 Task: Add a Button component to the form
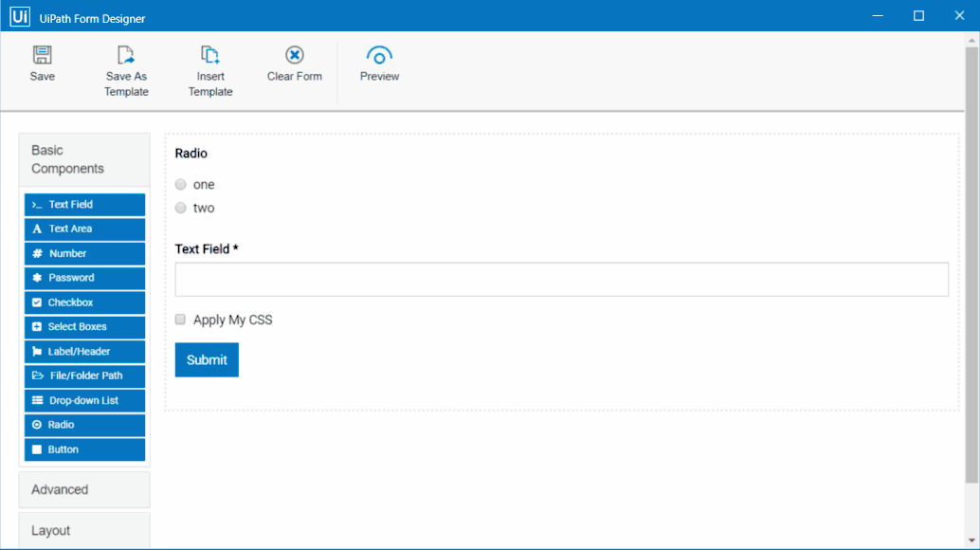(x=84, y=449)
